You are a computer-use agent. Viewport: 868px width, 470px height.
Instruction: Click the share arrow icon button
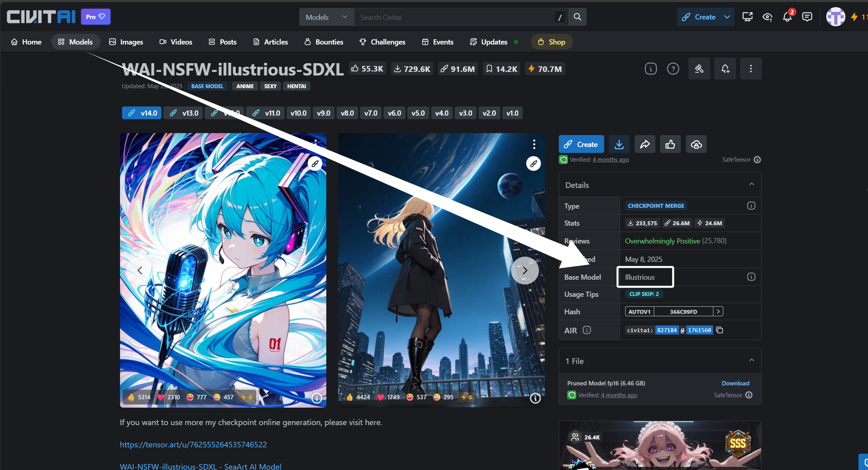click(x=645, y=144)
